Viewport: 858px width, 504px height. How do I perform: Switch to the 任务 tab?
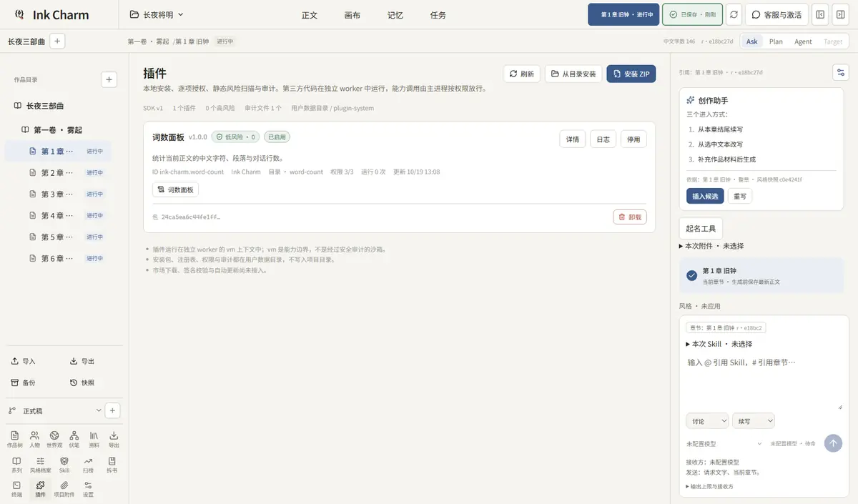[438, 15]
